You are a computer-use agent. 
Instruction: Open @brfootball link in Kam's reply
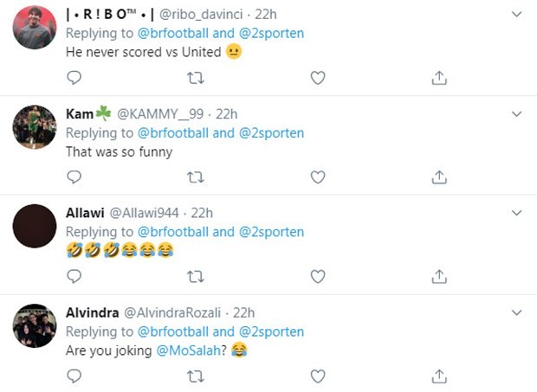(x=171, y=133)
